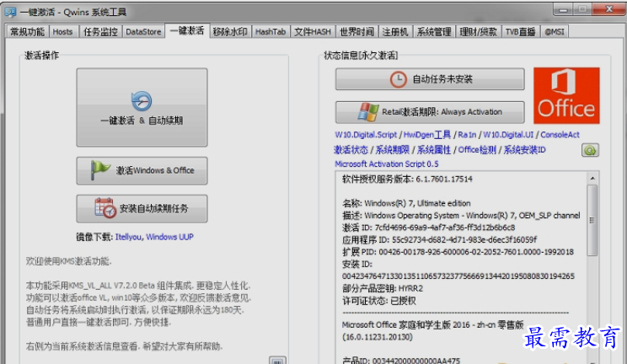Click the green refresh icon beside 系统安装ID
627x364 pixels.
(590, 150)
